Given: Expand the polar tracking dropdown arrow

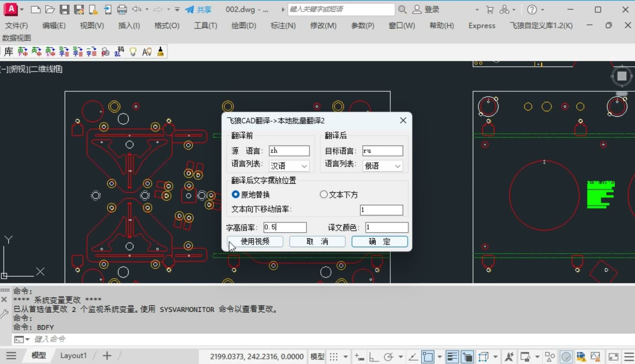Looking at the screenshot, I should pyautogui.click(x=401, y=357).
